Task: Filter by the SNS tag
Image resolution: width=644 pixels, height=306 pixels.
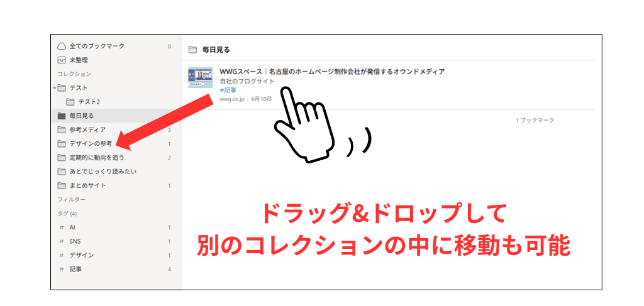Action: tap(75, 241)
